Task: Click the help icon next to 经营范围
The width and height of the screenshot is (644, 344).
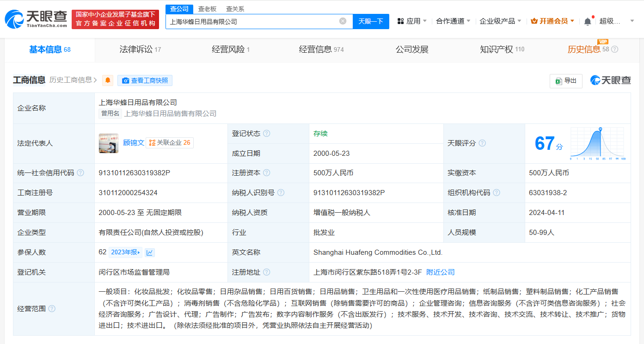Action: 52,308
